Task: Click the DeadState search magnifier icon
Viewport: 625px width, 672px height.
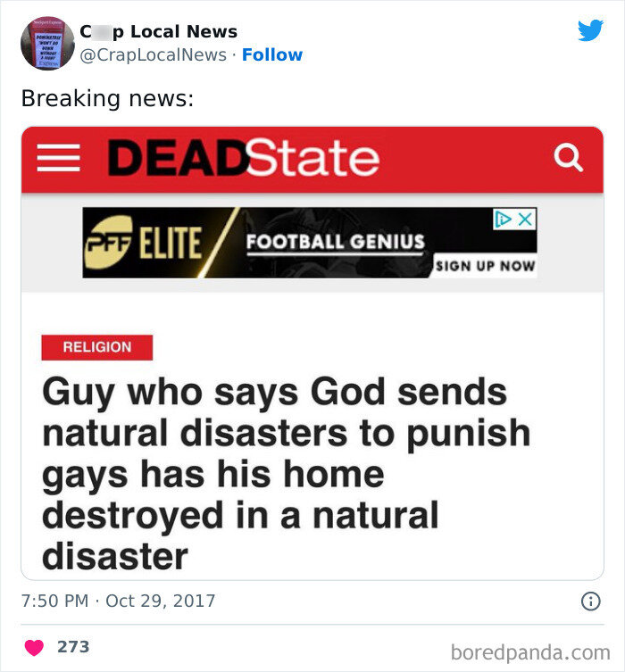Action: click(x=569, y=159)
